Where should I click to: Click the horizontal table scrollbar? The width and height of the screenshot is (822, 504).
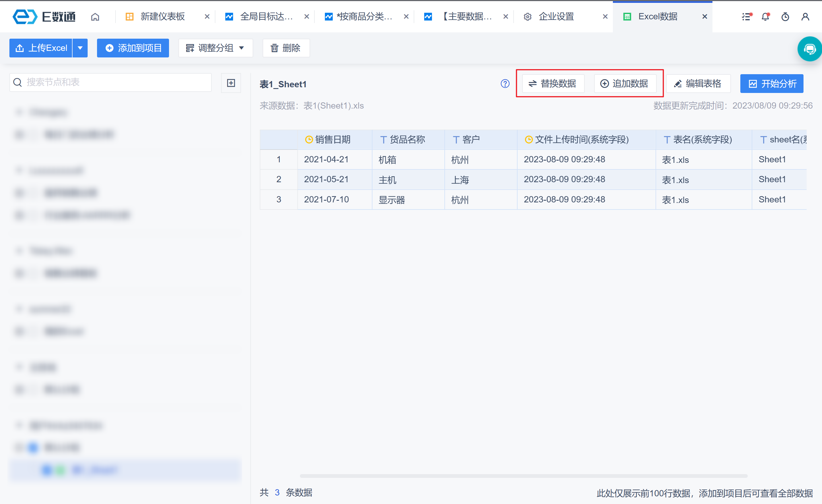coord(523,476)
